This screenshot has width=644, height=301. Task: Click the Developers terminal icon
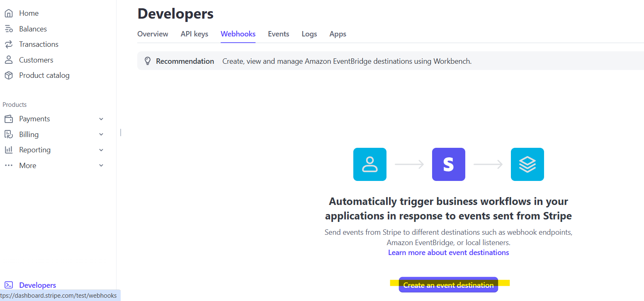(8, 285)
